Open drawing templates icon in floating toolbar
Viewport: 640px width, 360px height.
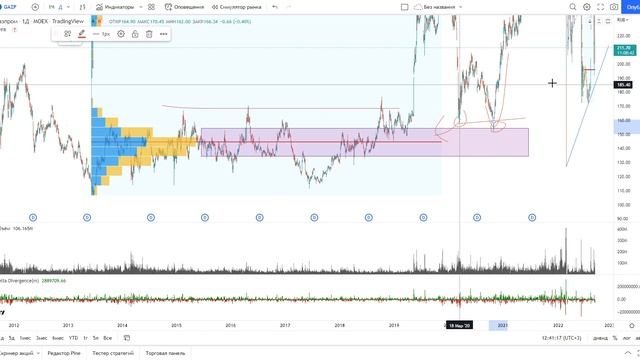pos(67,34)
